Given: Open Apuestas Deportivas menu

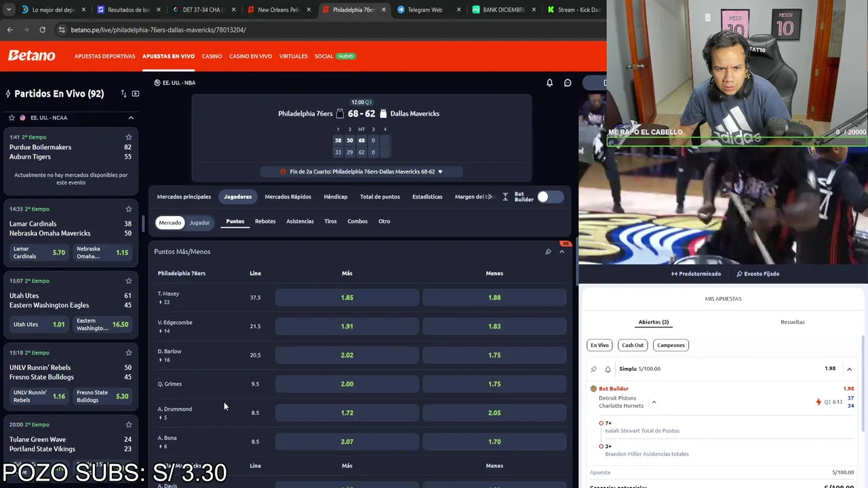Looking at the screenshot, I should (x=104, y=56).
